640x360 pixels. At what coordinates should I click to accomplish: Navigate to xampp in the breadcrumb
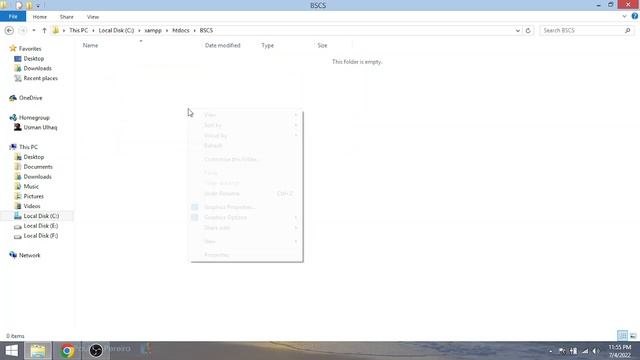[x=153, y=31]
